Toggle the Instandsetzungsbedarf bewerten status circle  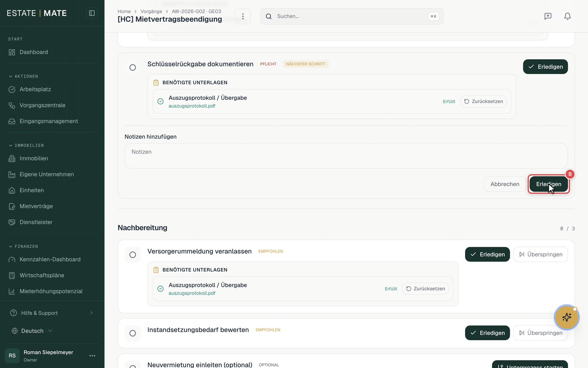point(133,333)
